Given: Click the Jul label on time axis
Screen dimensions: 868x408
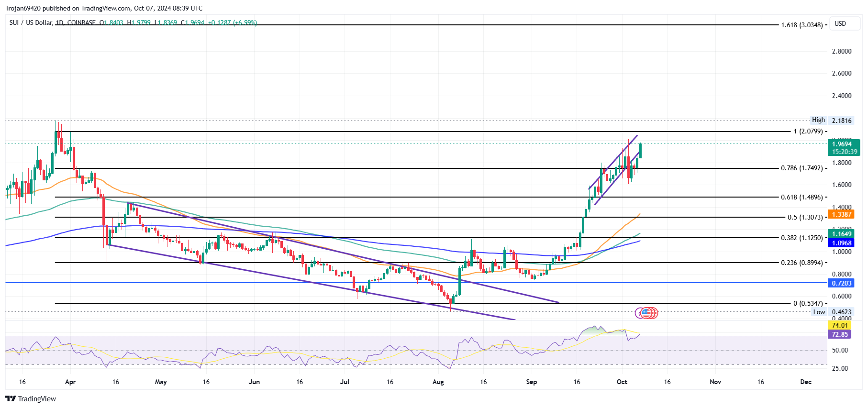Looking at the screenshot, I should click(345, 382).
